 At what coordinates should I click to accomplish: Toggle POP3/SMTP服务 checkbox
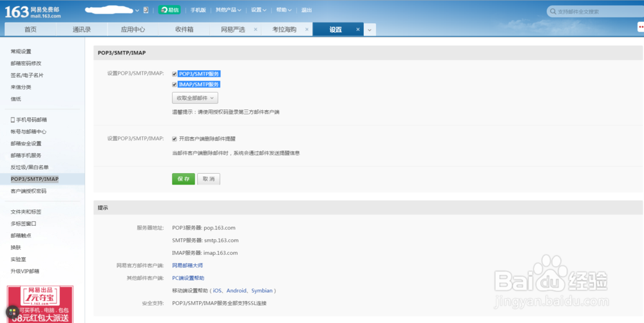(175, 74)
